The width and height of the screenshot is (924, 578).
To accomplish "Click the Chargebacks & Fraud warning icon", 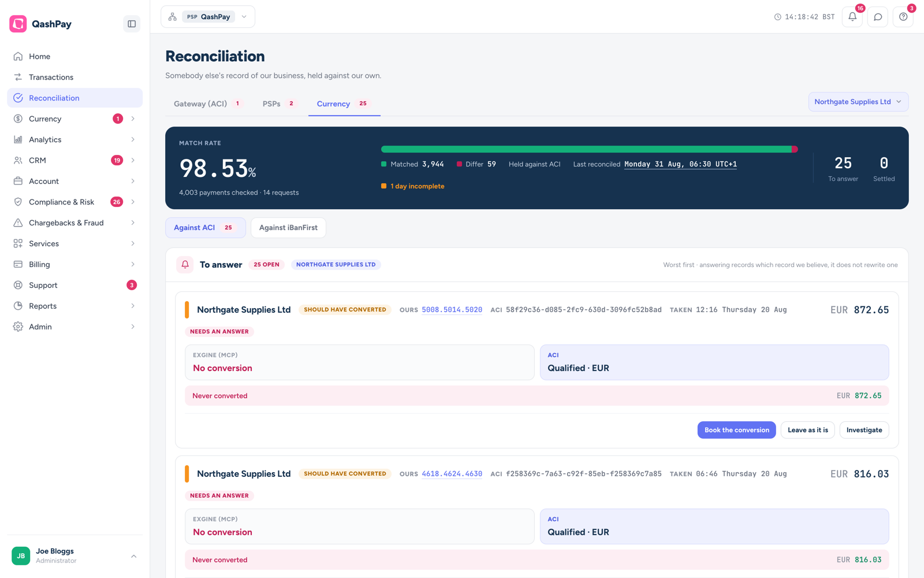I will [x=18, y=223].
